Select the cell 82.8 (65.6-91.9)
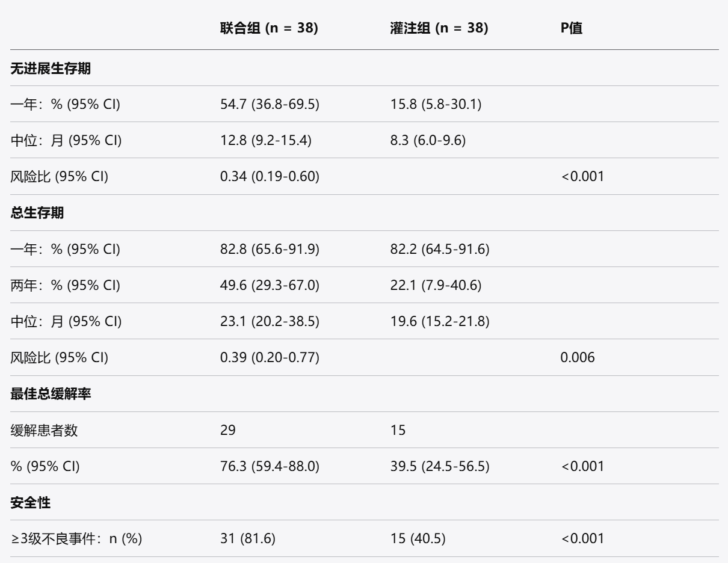This screenshot has height=563, width=728. 270,249
